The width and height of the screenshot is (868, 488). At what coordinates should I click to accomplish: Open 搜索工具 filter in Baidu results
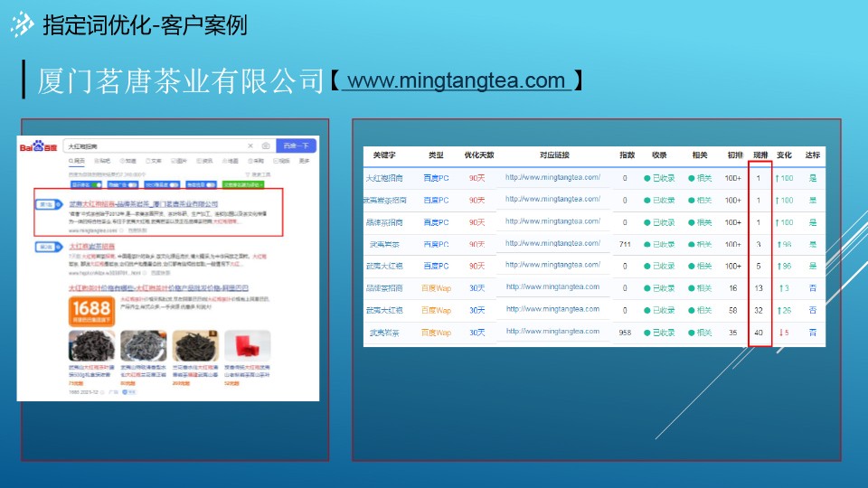coord(258,174)
